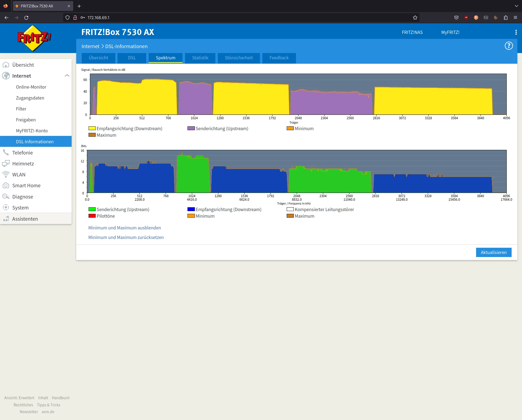522x420 pixels.
Task: Click the purple Senderichtung (Upstream) swatch
Action: (x=191, y=128)
